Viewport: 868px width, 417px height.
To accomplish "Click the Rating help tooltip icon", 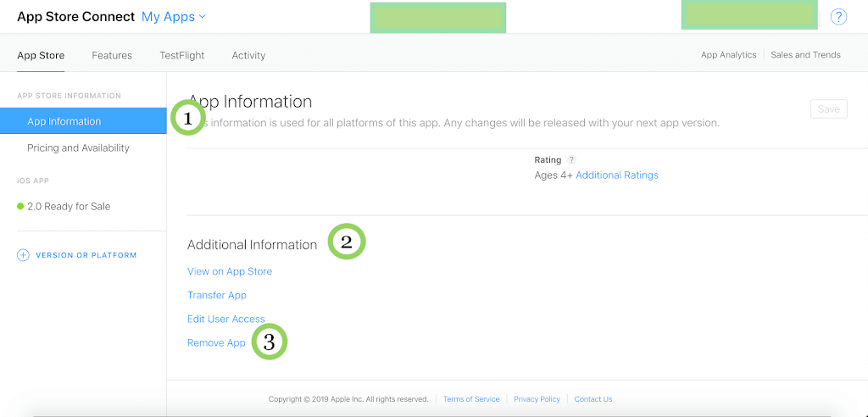I will (x=571, y=160).
